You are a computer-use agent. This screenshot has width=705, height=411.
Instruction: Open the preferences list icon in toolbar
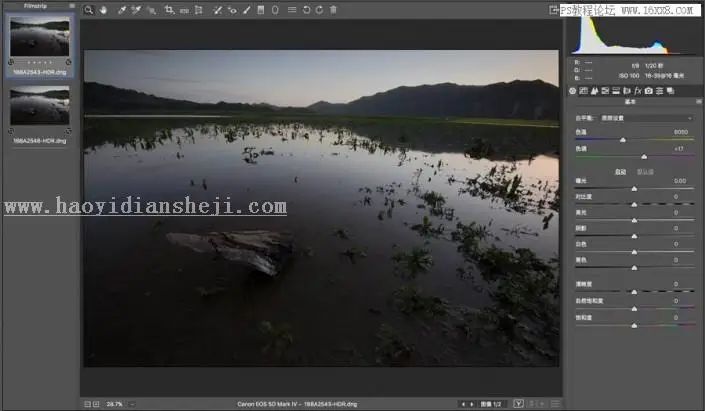[x=292, y=9]
